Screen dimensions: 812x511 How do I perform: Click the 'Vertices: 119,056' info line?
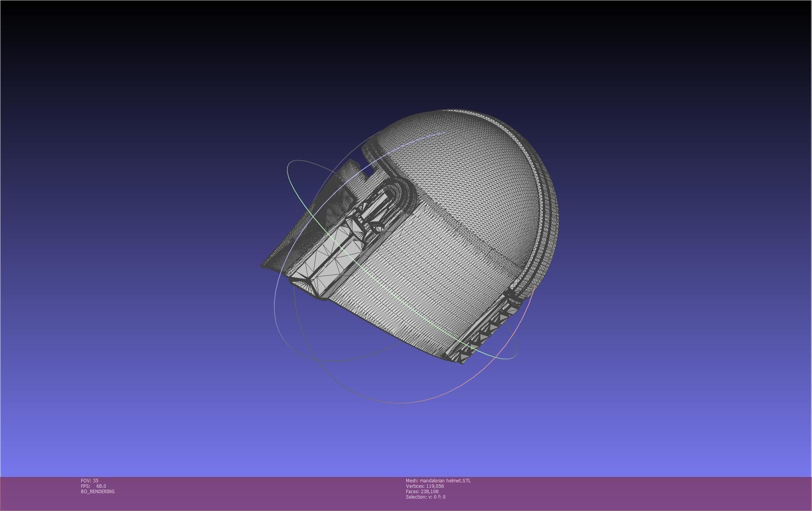[425, 486]
